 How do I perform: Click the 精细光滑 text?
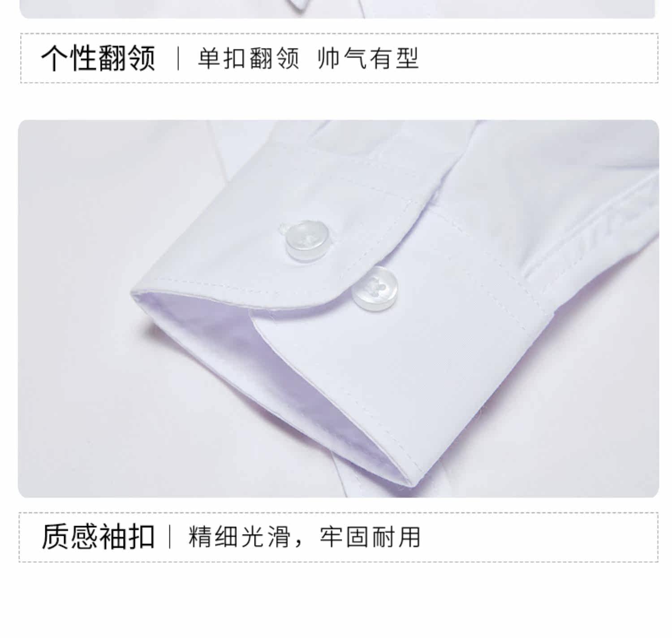click(x=239, y=536)
